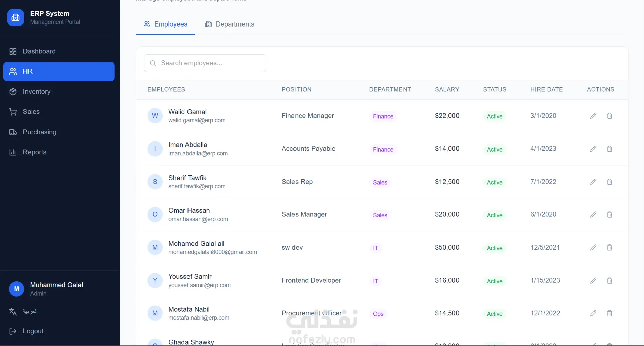This screenshot has width=644, height=346.
Task: Delete Sherif Tawfik's employee record
Action: pyautogui.click(x=610, y=182)
